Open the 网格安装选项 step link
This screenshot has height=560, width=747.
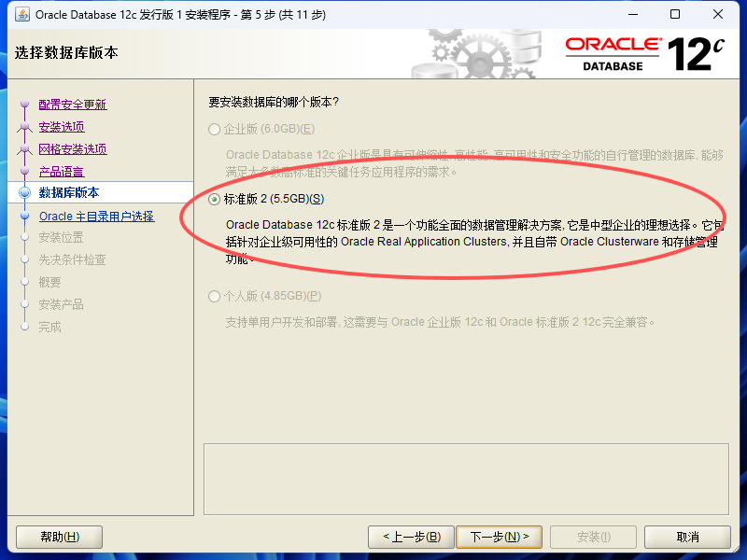[73, 149]
